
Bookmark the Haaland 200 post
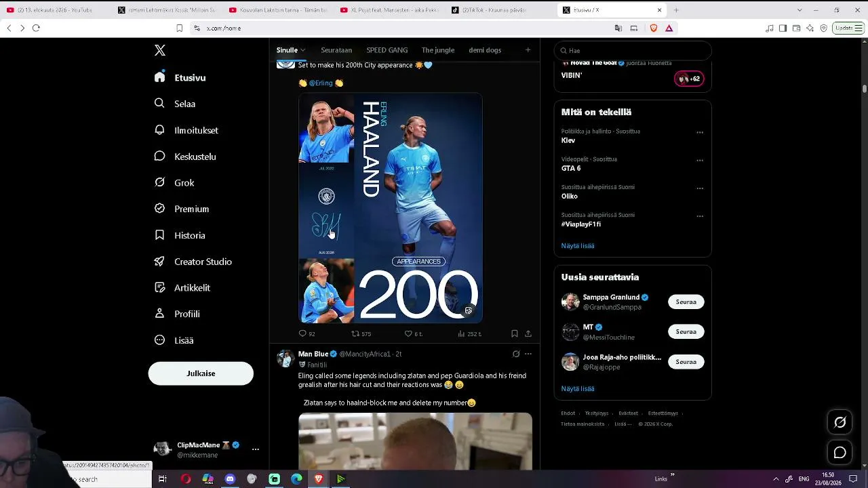click(x=515, y=333)
